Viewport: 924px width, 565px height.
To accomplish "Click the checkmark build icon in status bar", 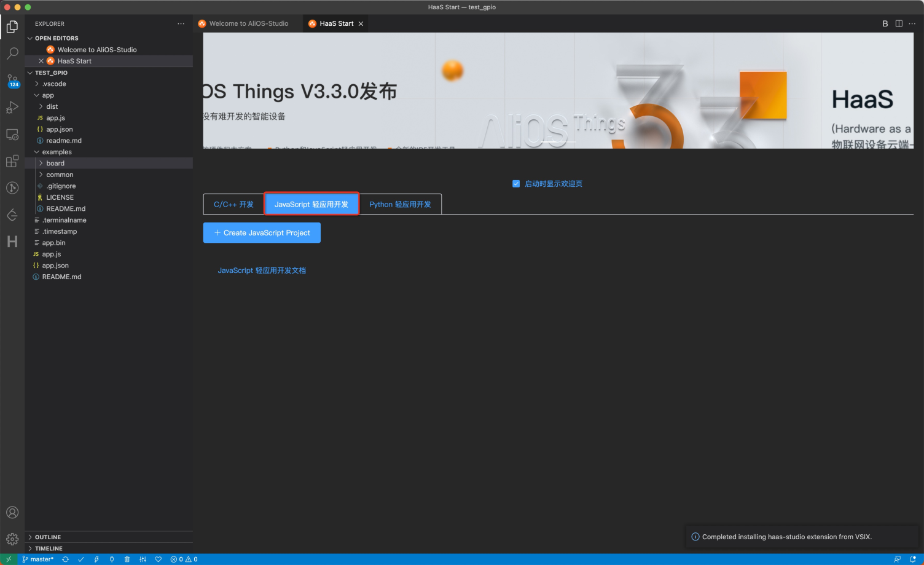I will (80, 559).
